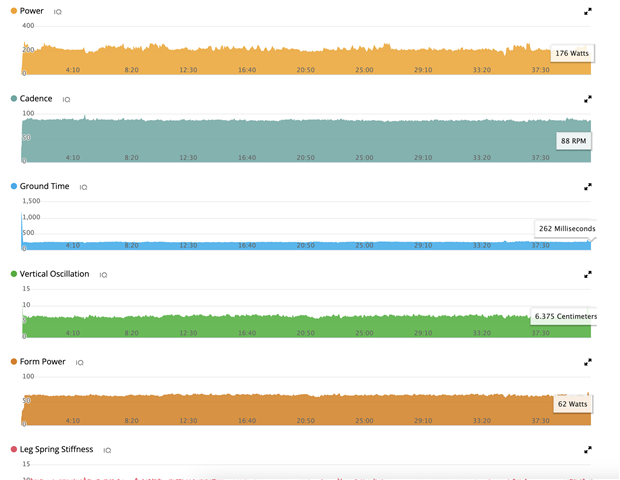620x480 pixels.
Task: Expand the Cadence chart to fullscreen
Action: (588, 99)
